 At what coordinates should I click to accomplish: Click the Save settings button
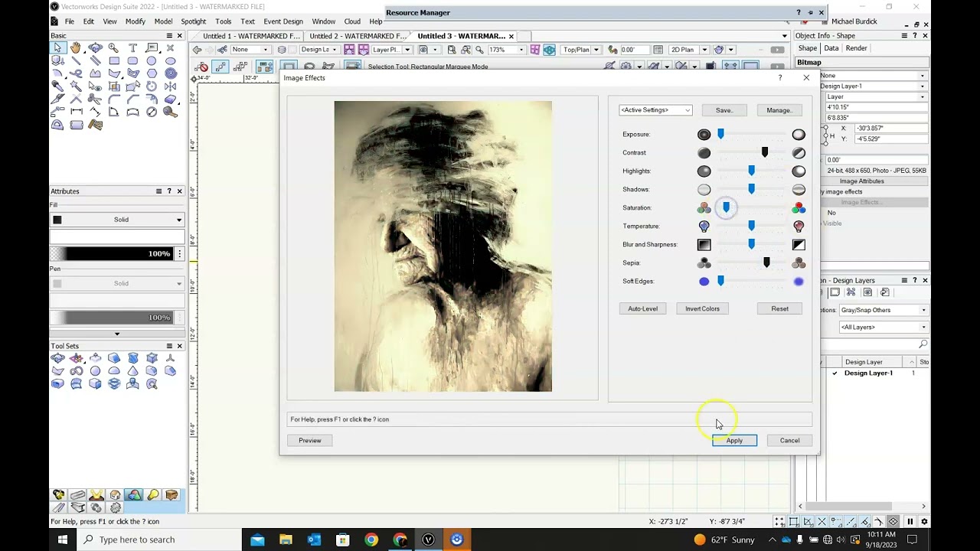pyautogui.click(x=724, y=110)
